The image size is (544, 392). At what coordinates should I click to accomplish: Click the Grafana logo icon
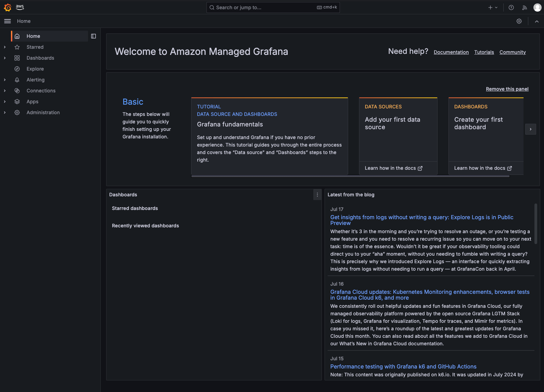tap(8, 7)
